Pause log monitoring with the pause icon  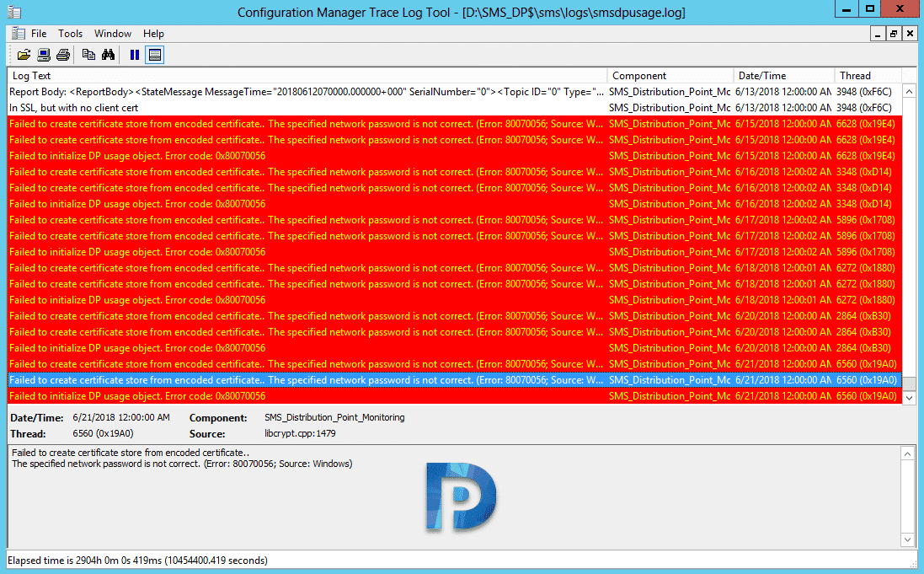(135, 55)
